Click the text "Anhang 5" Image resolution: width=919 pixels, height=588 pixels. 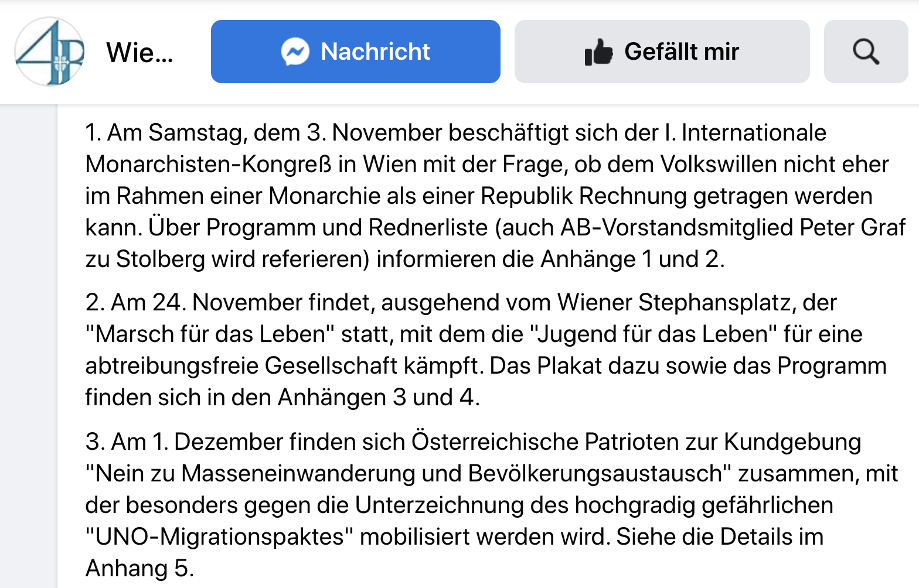click(137, 568)
